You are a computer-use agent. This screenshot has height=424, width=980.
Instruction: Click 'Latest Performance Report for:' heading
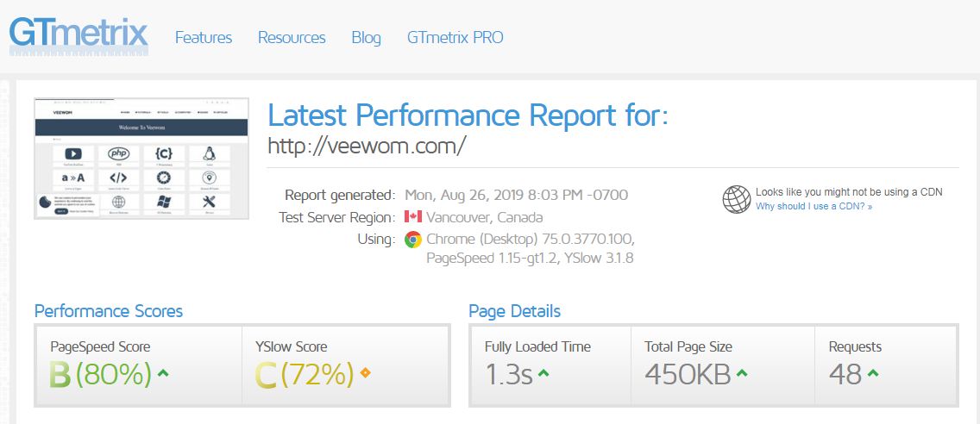tap(468, 115)
